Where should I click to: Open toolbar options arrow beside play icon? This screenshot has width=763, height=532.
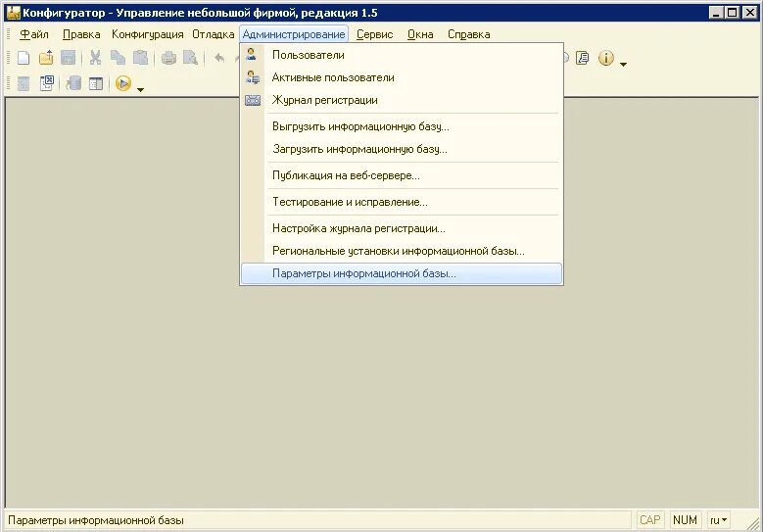click(141, 89)
